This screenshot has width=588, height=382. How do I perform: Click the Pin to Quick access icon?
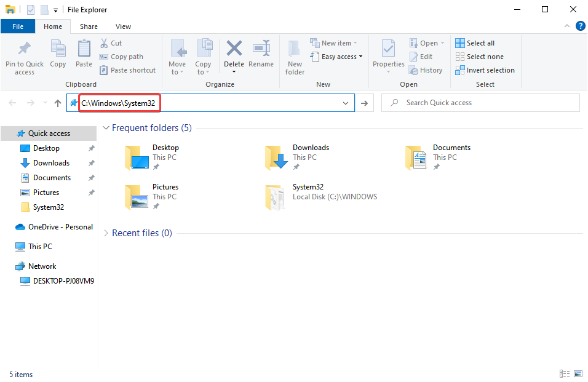tap(25, 49)
